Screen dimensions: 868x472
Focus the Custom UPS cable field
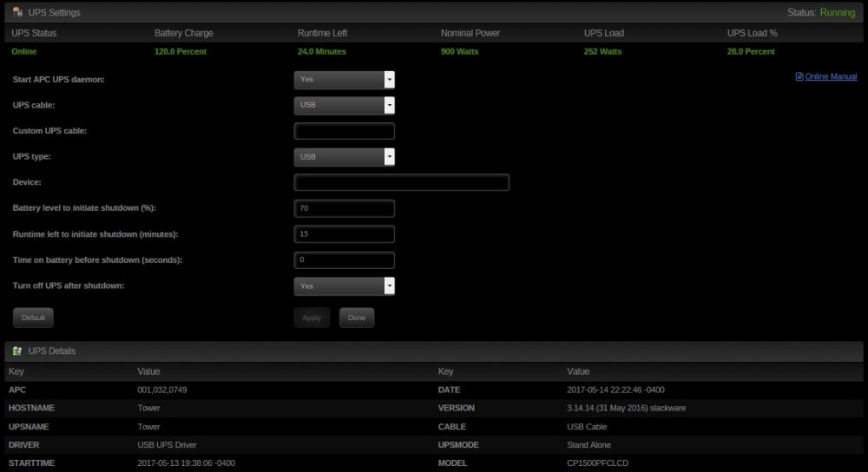(344, 131)
